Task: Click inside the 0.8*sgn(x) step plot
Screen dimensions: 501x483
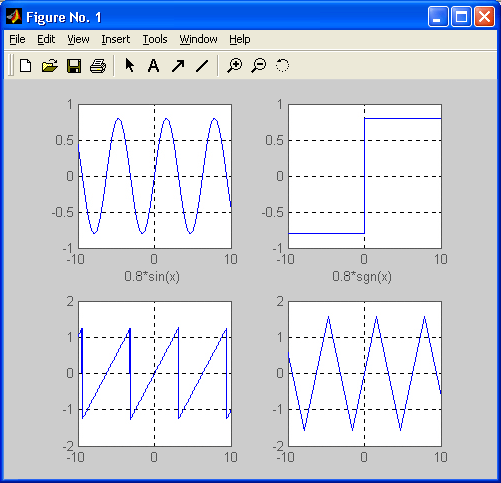Action: pyautogui.click(x=365, y=176)
